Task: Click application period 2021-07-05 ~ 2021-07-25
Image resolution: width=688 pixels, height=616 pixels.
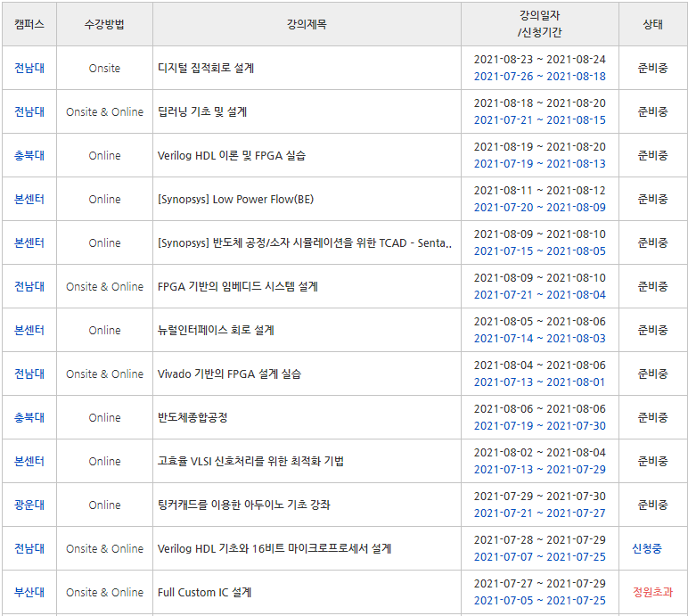Action: click(x=540, y=601)
